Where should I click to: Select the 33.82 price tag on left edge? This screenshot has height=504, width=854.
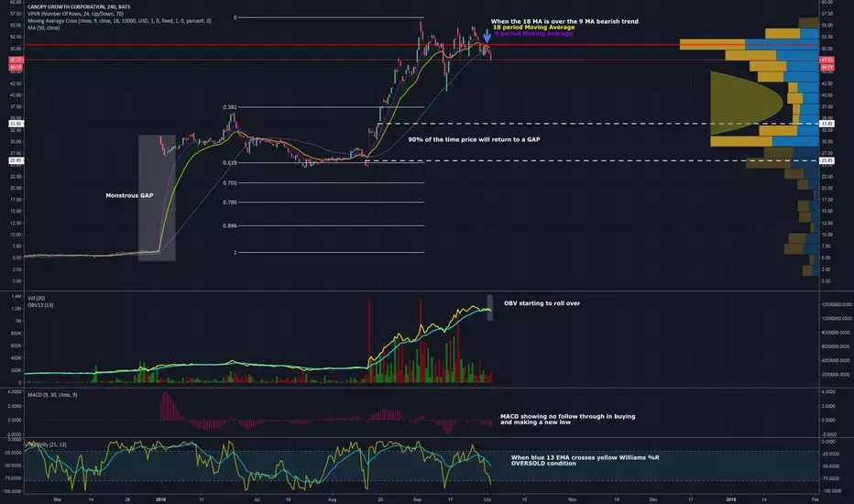16,124
